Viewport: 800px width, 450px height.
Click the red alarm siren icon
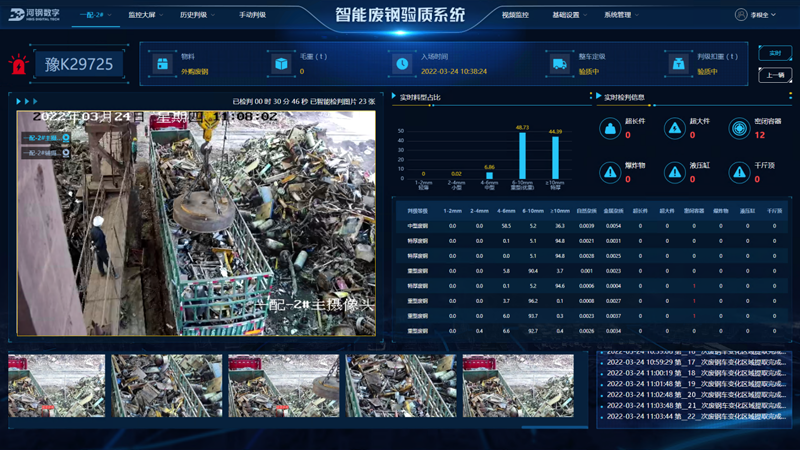coord(18,65)
